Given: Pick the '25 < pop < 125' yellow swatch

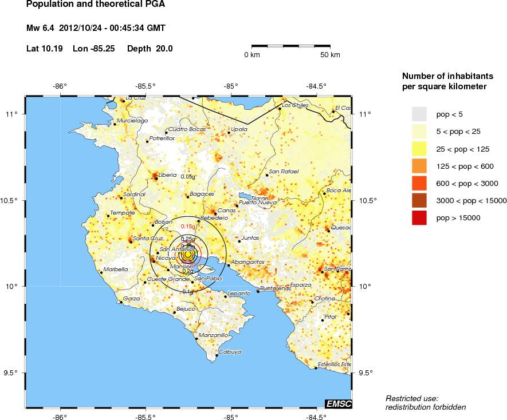Looking at the screenshot, I should coord(419,149).
